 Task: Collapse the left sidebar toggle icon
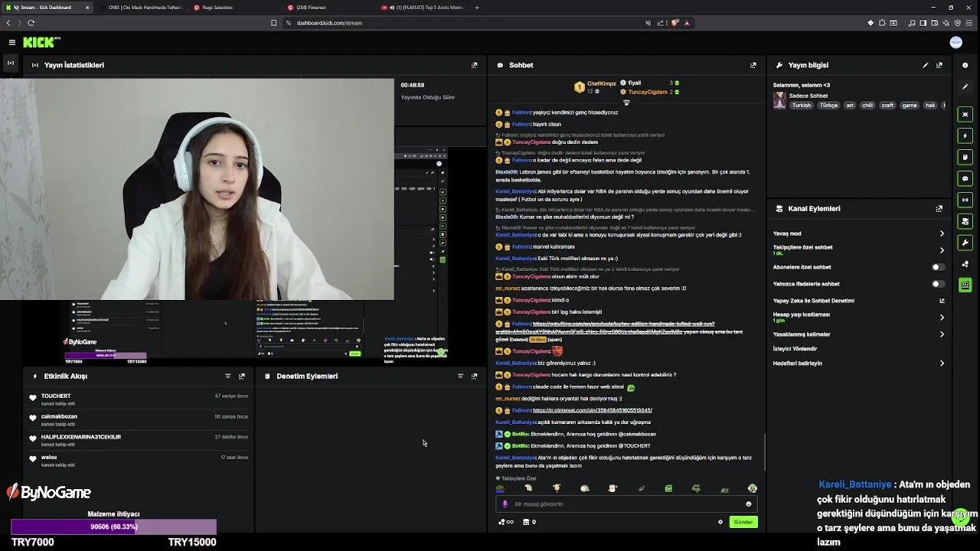pos(11,62)
